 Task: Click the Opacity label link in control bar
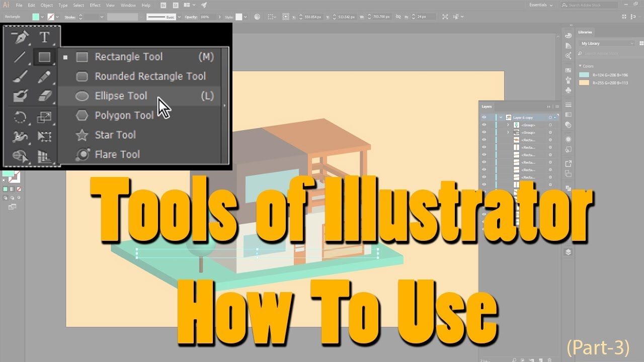click(x=191, y=17)
